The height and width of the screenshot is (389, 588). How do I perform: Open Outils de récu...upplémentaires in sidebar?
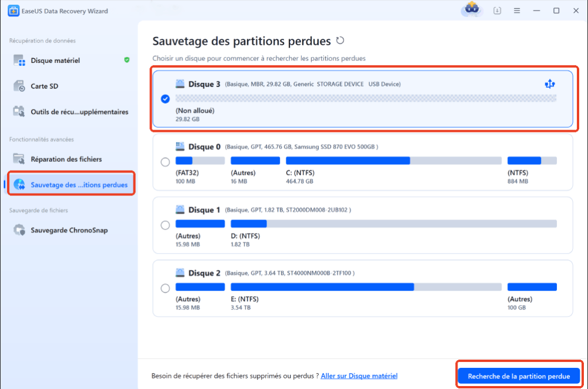coord(71,112)
